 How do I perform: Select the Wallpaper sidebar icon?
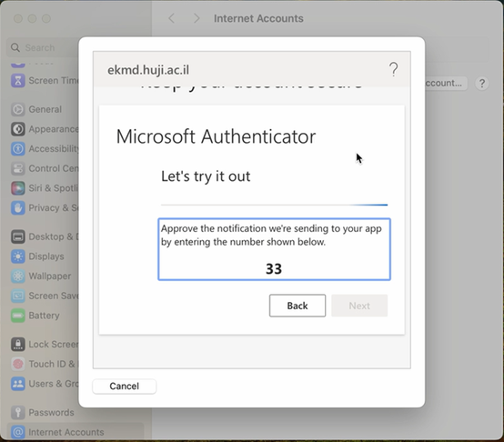pyautogui.click(x=18, y=276)
